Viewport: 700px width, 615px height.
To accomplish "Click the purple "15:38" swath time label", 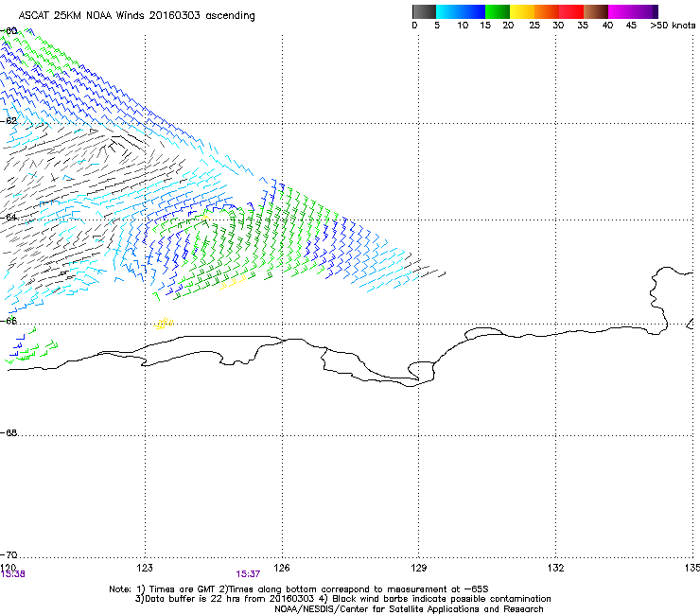I will 12,574.
